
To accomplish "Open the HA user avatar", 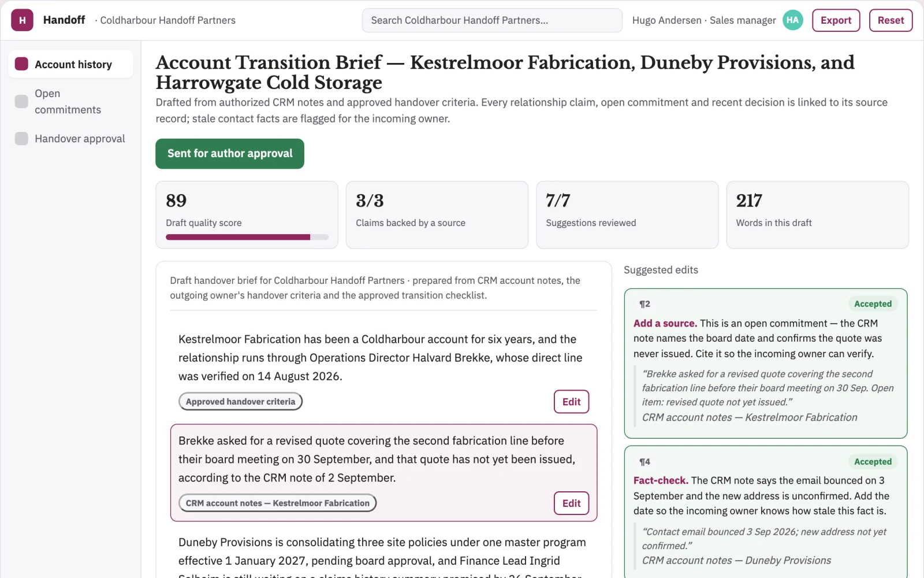I will (x=792, y=20).
